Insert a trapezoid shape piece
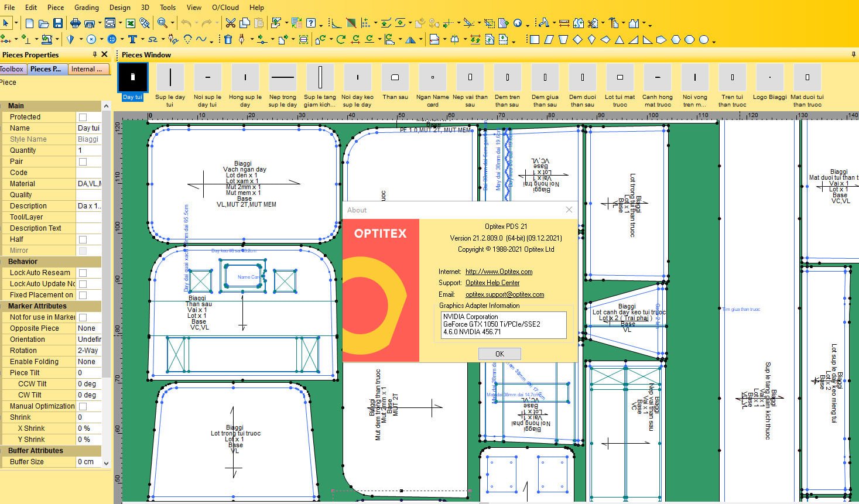Screen dimensions: 859x504 [x=563, y=40]
